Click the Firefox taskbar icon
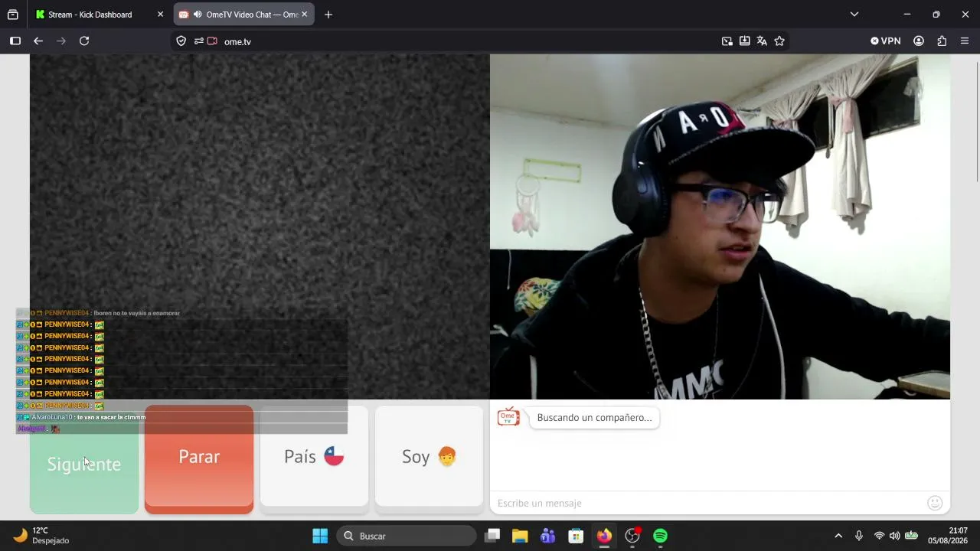This screenshot has height=551, width=980. point(604,536)
